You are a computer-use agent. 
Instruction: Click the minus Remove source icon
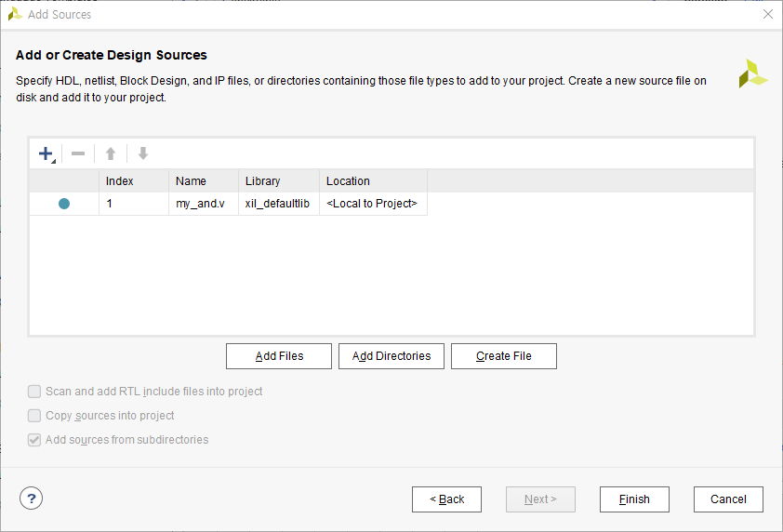coord(78,153)
